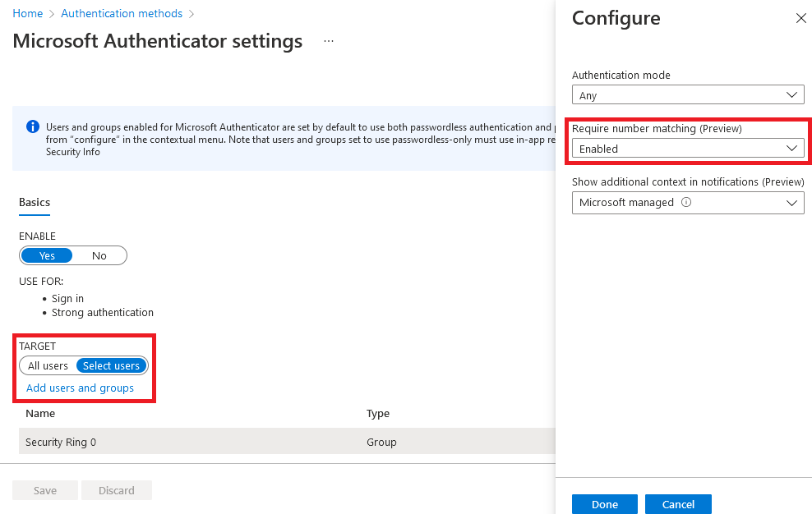Select the Security Ring 0 group row
Viewport: 812px width, 514px height.
click(61, 442)
